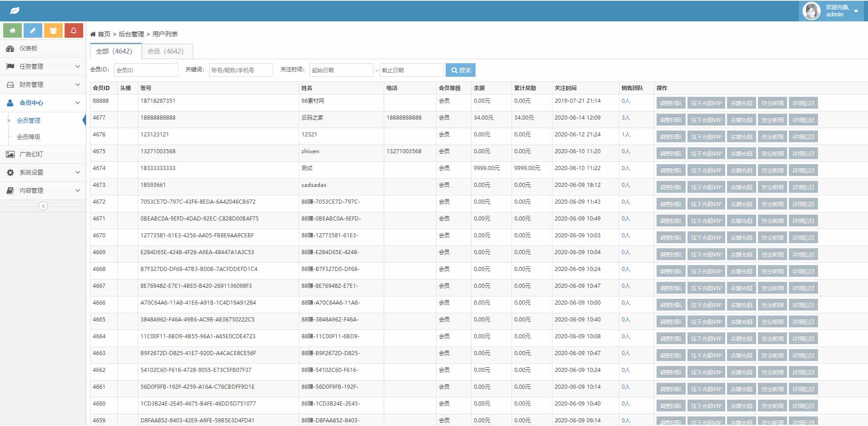Click 详细信息 for member 88888
This screenshot has height=426, width=868.
[x=803, y=103]
